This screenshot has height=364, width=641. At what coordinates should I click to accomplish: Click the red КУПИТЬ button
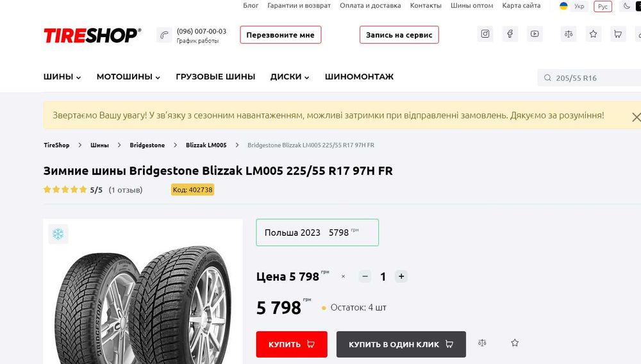point(292,344)
